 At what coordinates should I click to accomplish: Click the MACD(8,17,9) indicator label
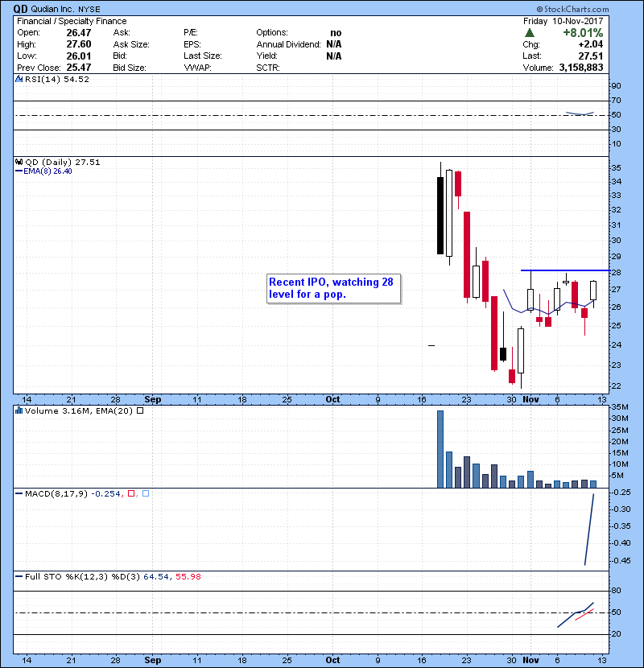(56, 493)
